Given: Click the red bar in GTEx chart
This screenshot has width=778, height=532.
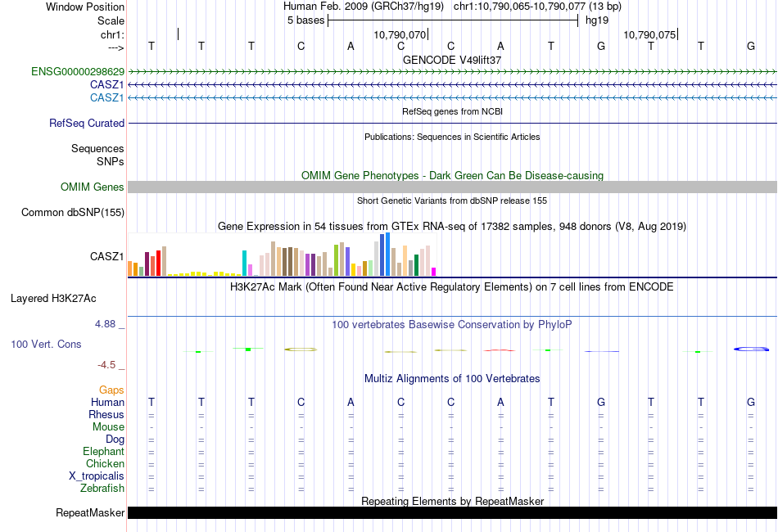Looking at the screenshot, I should click(x=158, y=264).
